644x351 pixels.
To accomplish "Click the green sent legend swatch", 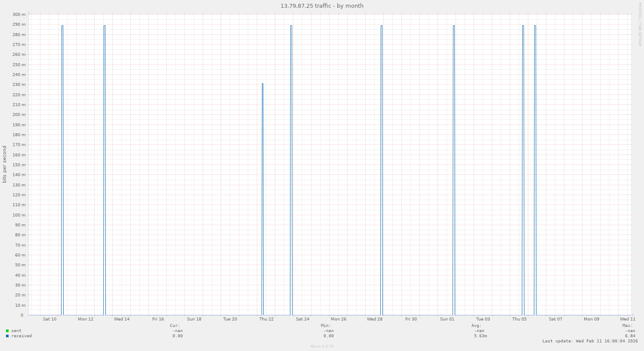I will 7,331.
